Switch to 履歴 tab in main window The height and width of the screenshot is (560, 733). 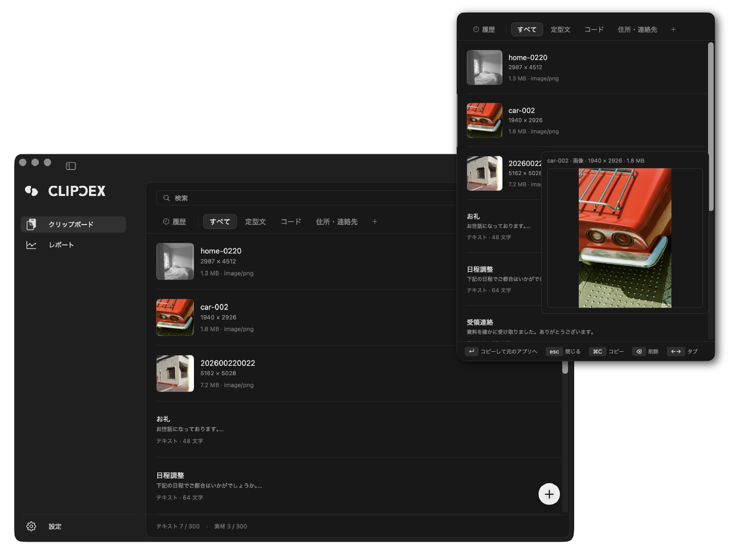coord(175,221)
